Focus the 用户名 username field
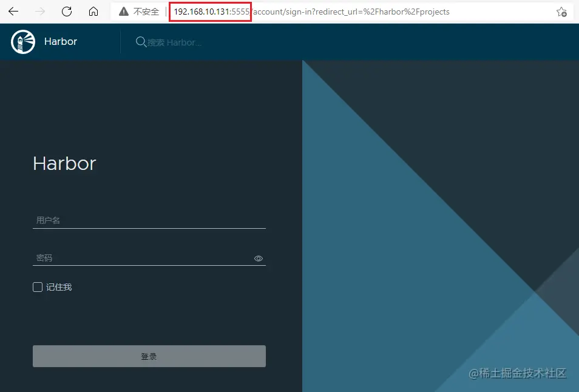 tap(149, 220)
